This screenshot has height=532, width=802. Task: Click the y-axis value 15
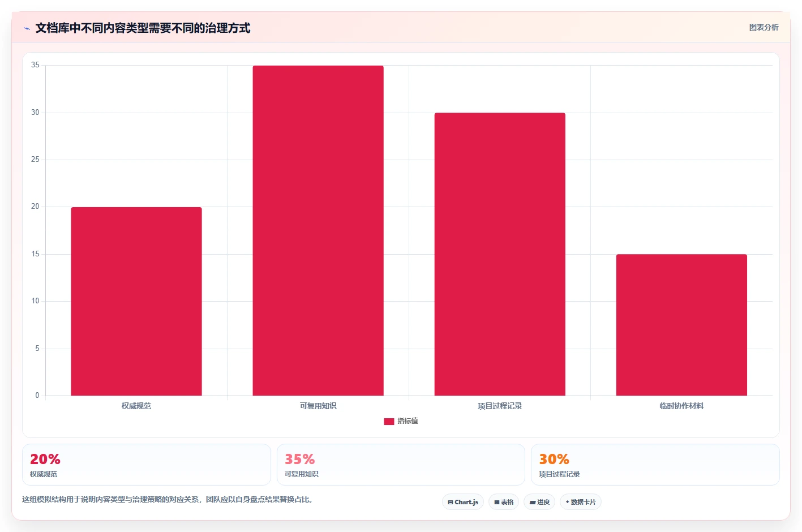(x=35, y=254)
